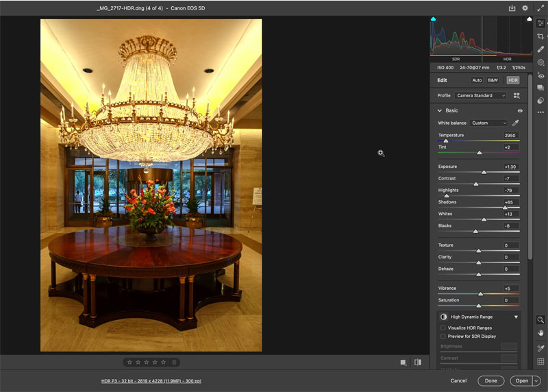Click the chandelier photo preview

[151, 185]
